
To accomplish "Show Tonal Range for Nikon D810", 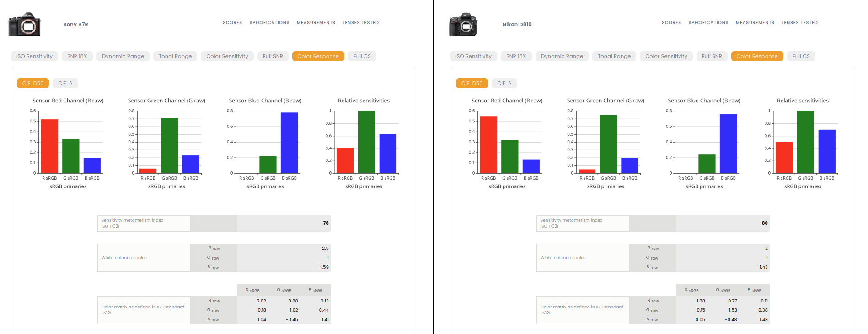I will pyautogui.click(x=614, y=56).
